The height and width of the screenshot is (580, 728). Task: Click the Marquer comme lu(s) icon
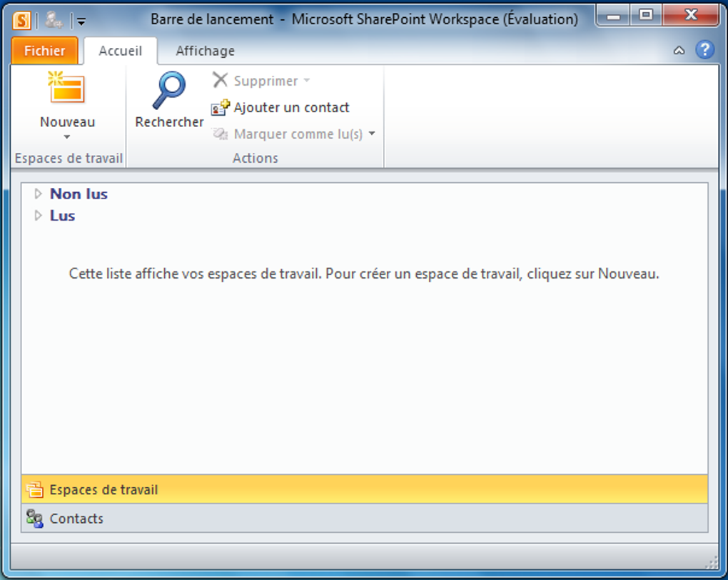tap(220, 134)
